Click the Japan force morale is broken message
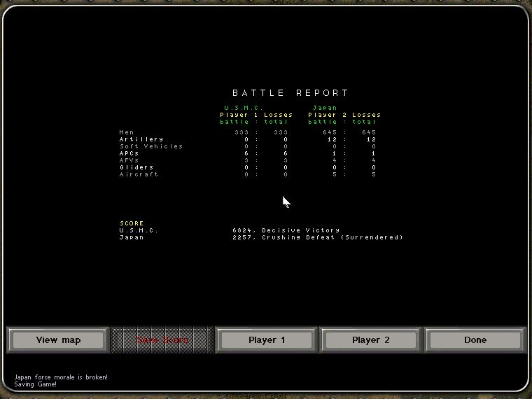This screenshot has height=399, width=532. [x=61, y=377]
